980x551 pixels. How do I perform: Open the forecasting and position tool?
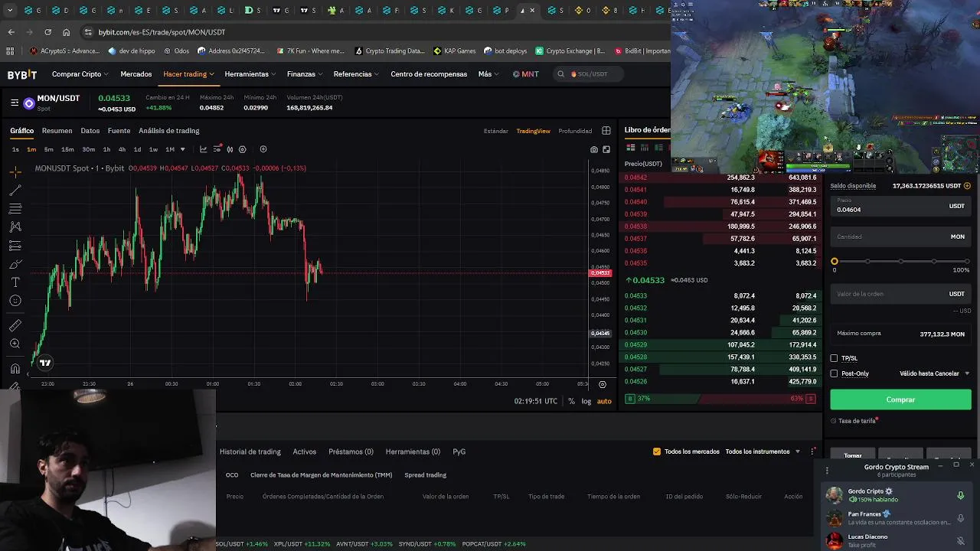[x=15, y=246]
